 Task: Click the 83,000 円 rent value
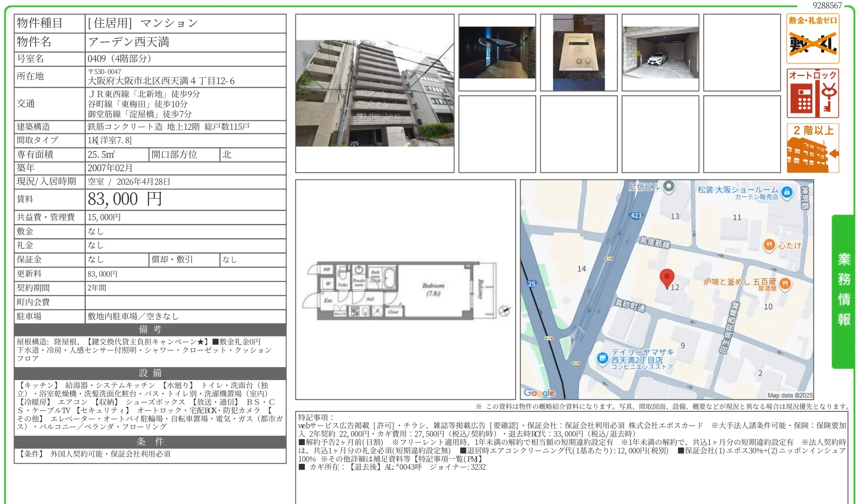click(125, 199)
